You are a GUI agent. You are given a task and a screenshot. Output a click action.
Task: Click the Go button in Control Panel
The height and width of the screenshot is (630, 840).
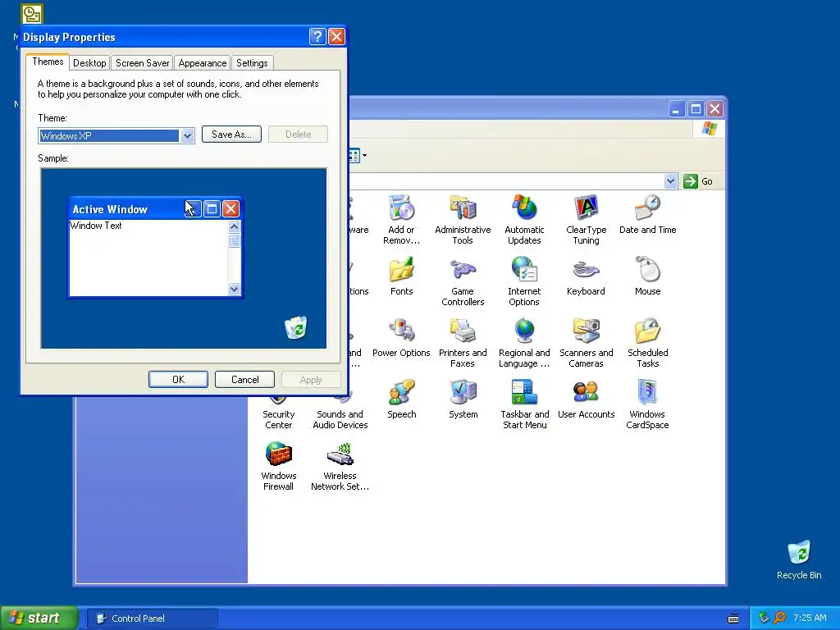[698, 181]
